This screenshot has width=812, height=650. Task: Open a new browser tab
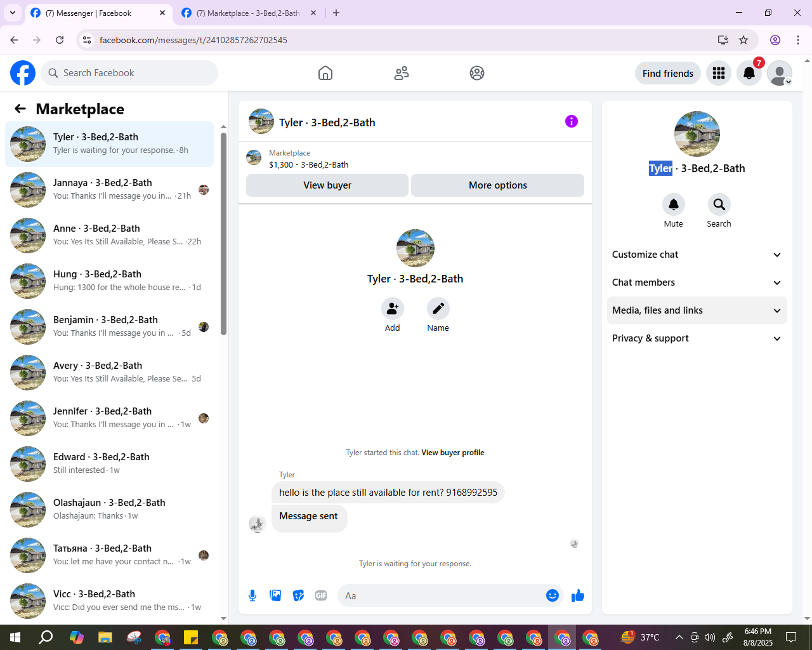336,13
